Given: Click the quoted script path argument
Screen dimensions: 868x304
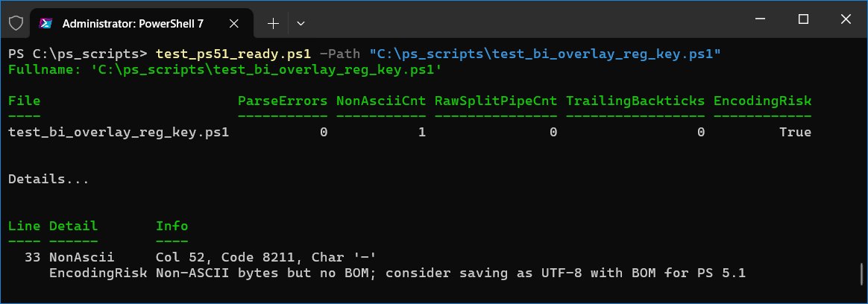Looking at the screenshot, I should click(545, 54).
